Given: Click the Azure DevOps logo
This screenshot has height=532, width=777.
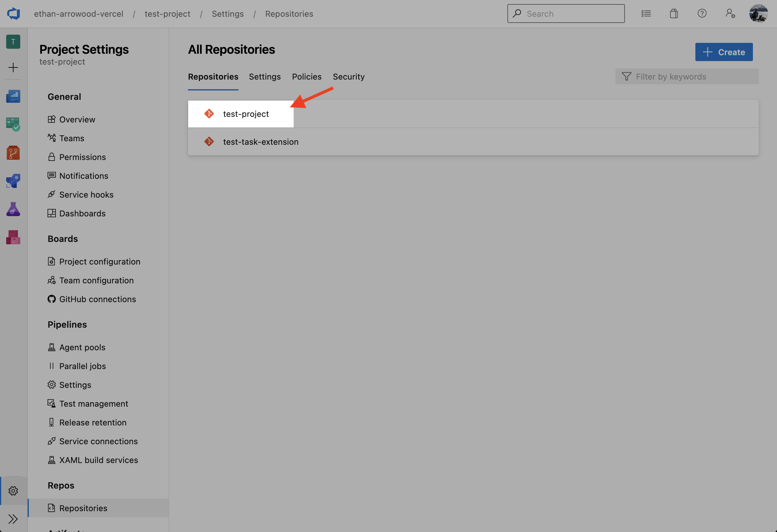Looking at the screenshot, I should (x=13, y=14).
